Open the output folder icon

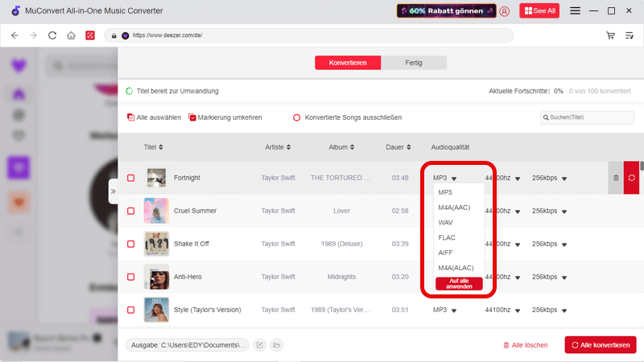coord(276,345)
